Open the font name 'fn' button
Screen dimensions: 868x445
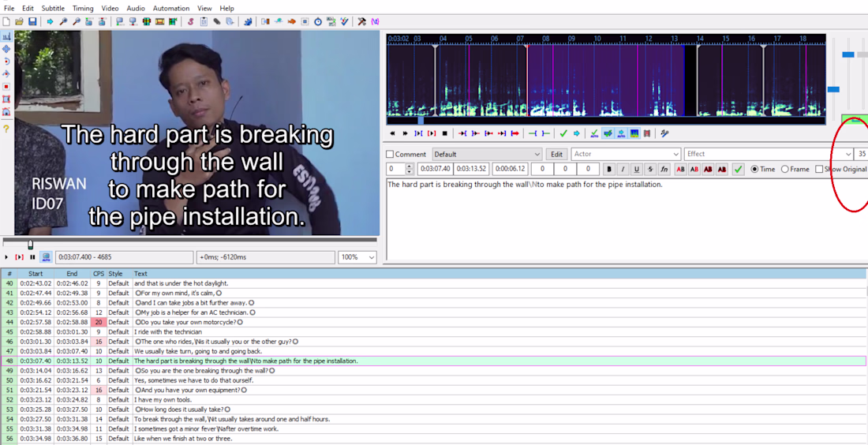pos(663,170)
